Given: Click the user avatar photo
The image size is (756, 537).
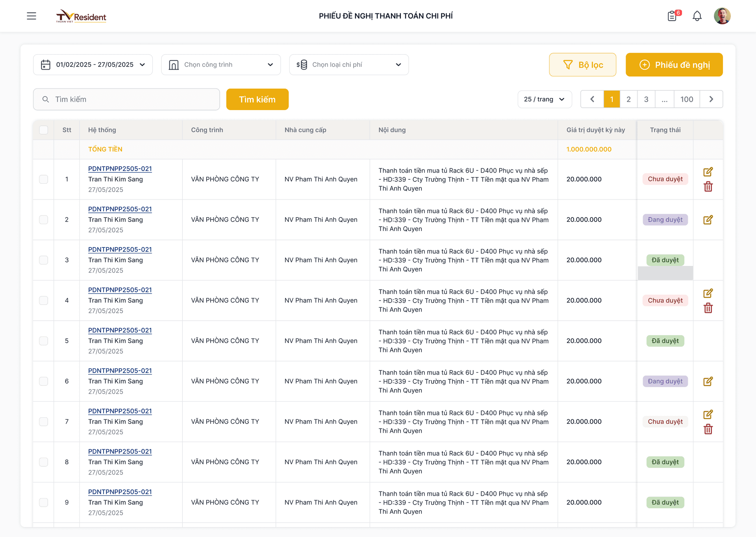Looking at the screenshot, I should click(x=722, y=16).
